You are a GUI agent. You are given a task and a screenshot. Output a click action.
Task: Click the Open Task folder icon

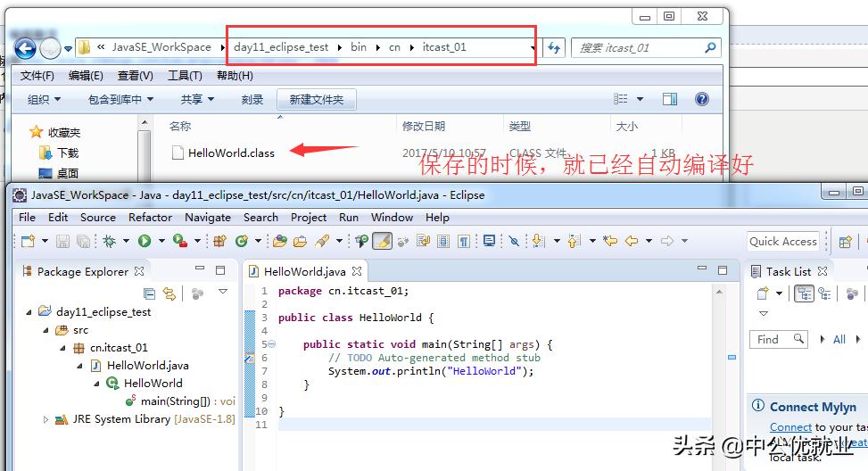coord(300,241)
